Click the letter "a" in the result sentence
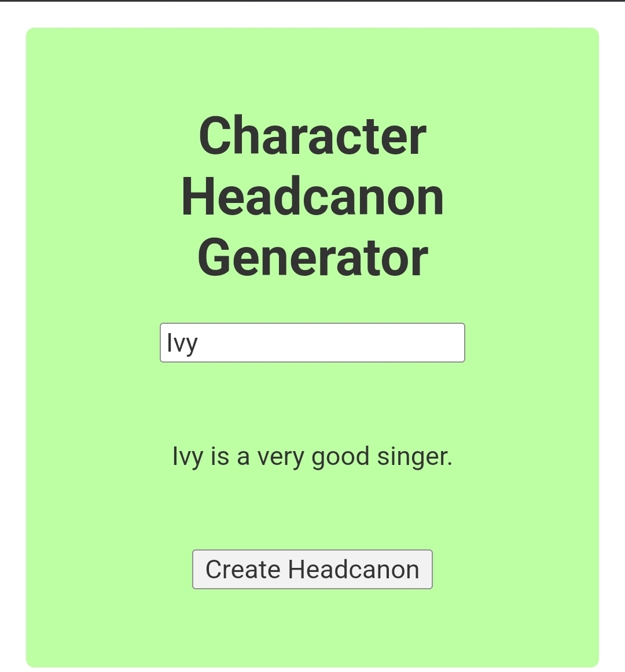This screenshot has height=672, width=625. point(243,457)
